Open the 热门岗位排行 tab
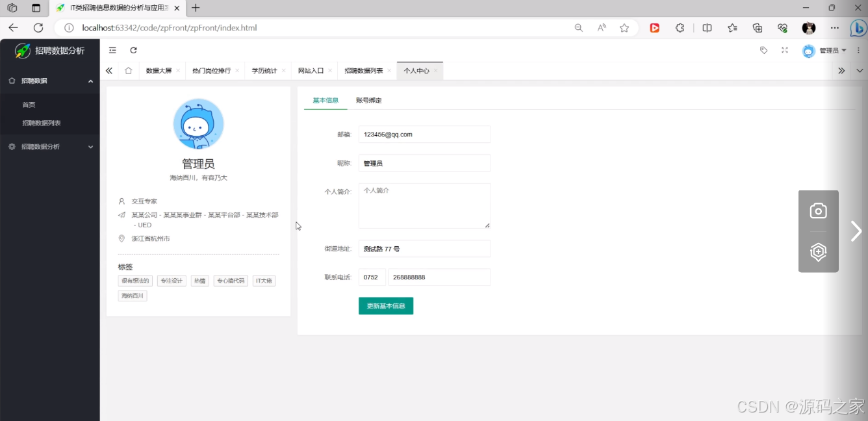 [211, 70]
